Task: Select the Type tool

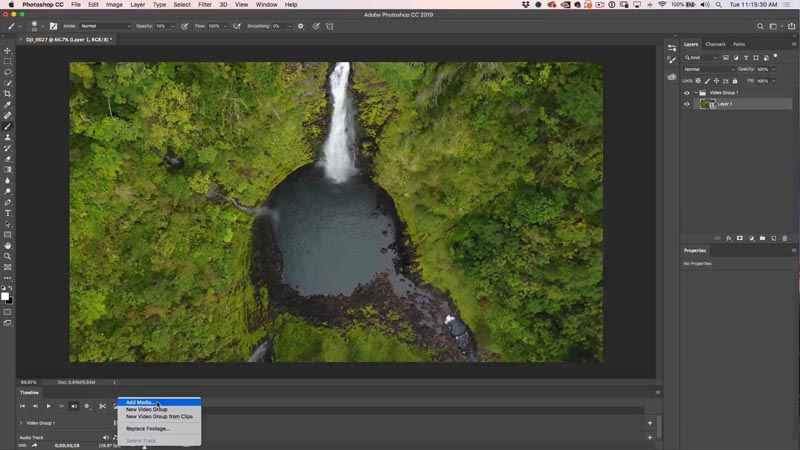Action: 7,213
